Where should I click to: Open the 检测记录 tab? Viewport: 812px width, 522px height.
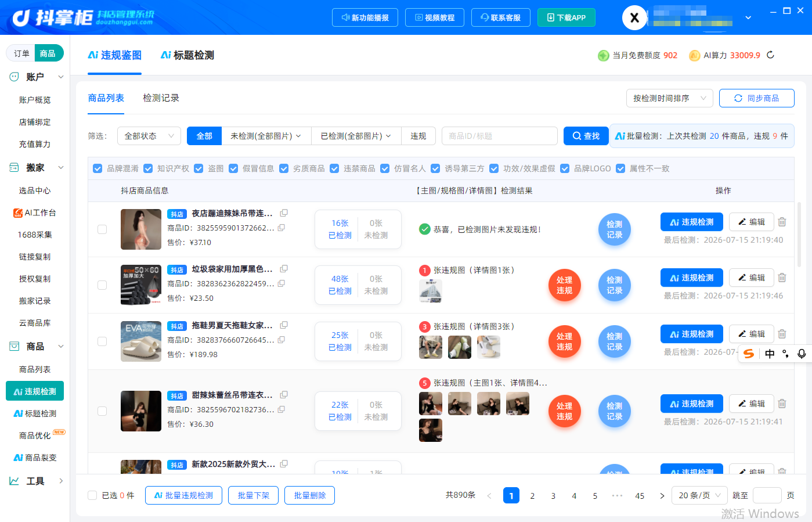161,98
